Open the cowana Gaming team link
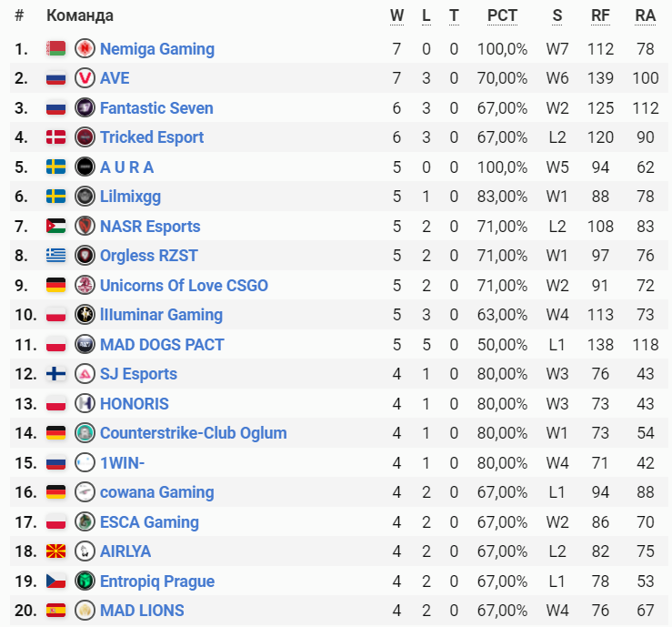 click(156, 492)
